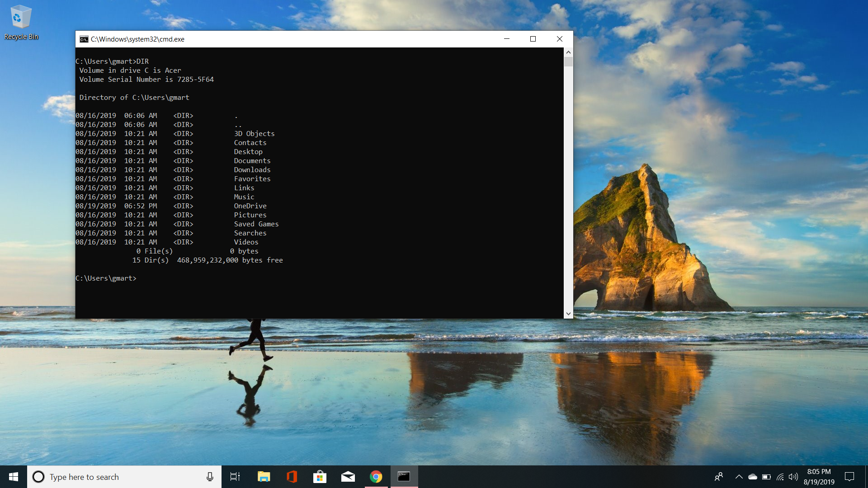
Task: Launch File Explorer from the taskbar
Action: (264, 477)
